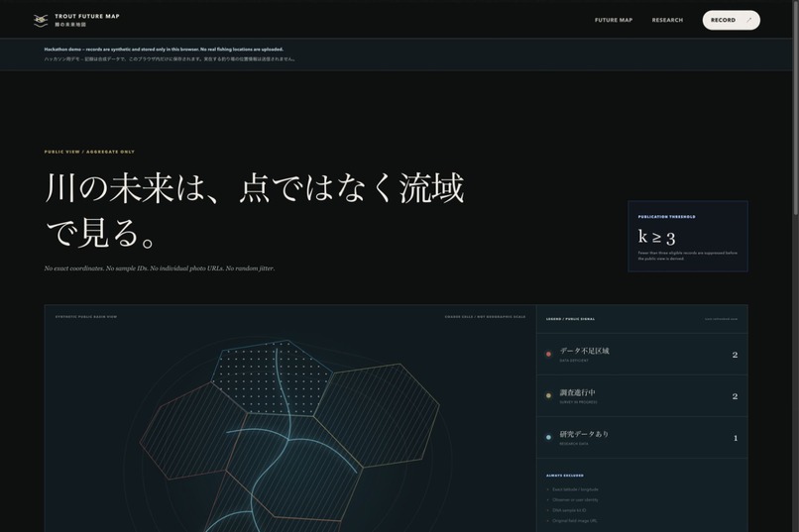Click the 'No exact coordinates' italic subtitle
This screenshot has width=799, height=532.
pyautogui.click(x=160, y=268)
